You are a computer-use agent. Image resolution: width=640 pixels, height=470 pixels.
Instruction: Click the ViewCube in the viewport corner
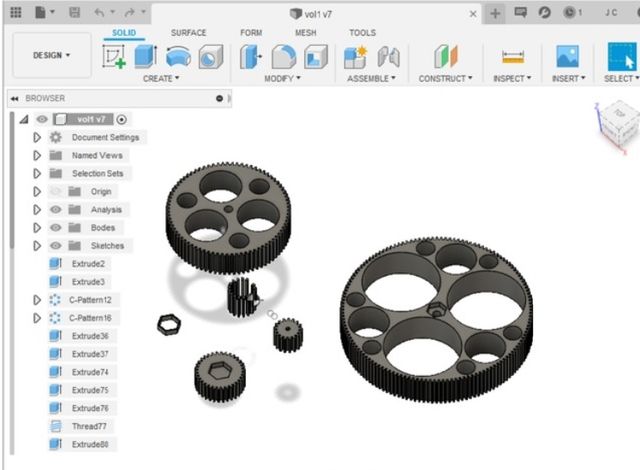(621, 127)
